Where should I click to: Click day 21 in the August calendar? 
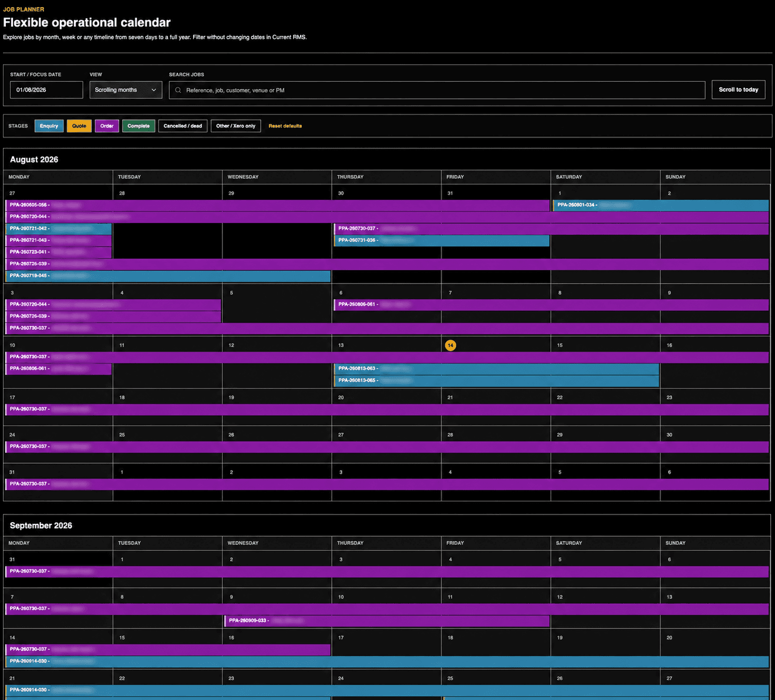pos(450,398)
